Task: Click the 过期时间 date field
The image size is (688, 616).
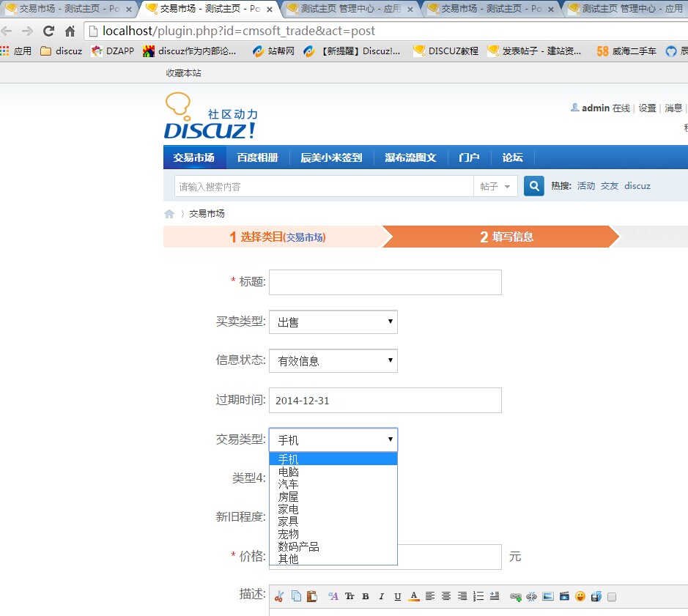Action: [x=385, y=400]
